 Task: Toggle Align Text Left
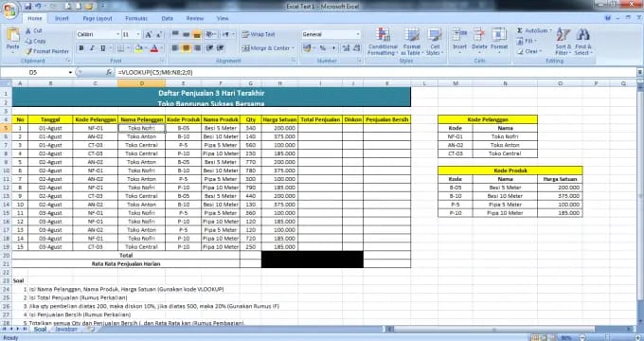click(175, 48)
